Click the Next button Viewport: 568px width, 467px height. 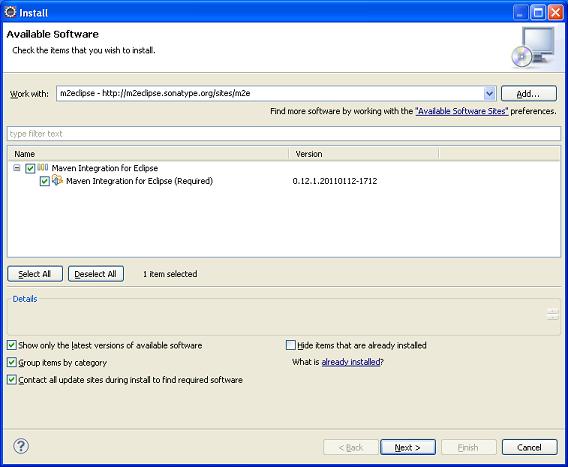(x=408, y=447)
